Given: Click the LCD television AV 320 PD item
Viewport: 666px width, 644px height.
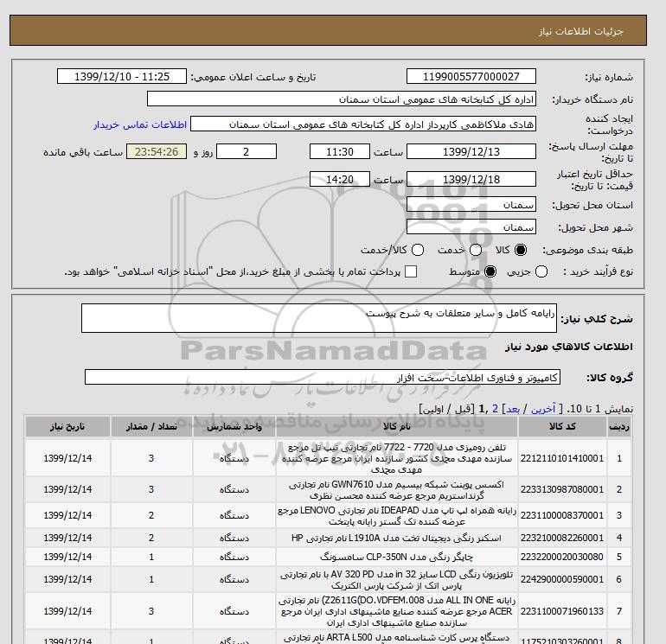Looking at the screenshot, I should pos(397,579).
